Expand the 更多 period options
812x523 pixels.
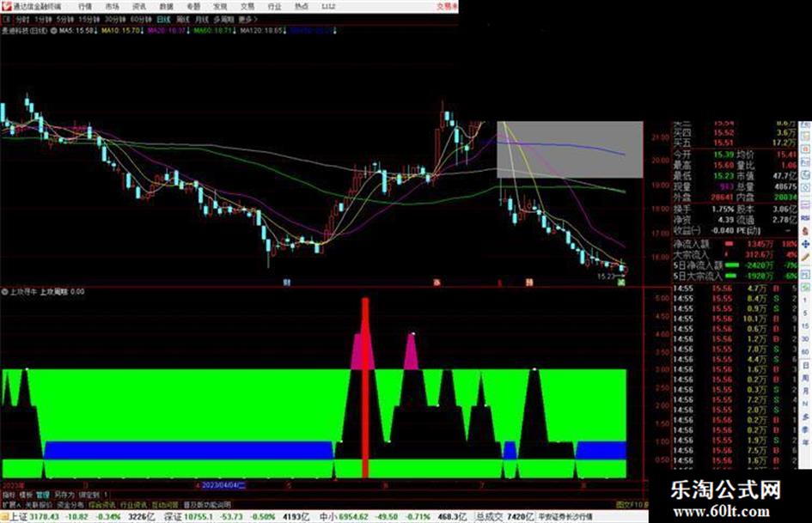(x=247, y=19)
